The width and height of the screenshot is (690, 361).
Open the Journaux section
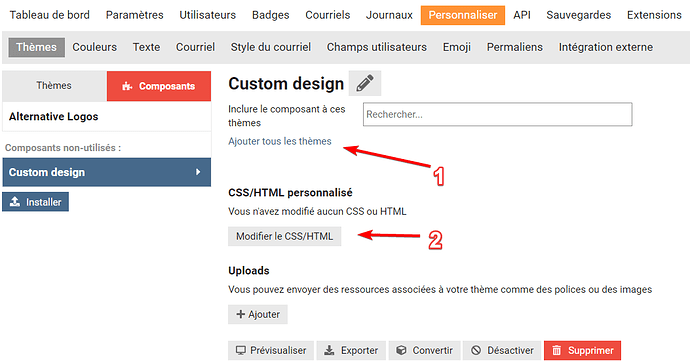coord(389,15)
